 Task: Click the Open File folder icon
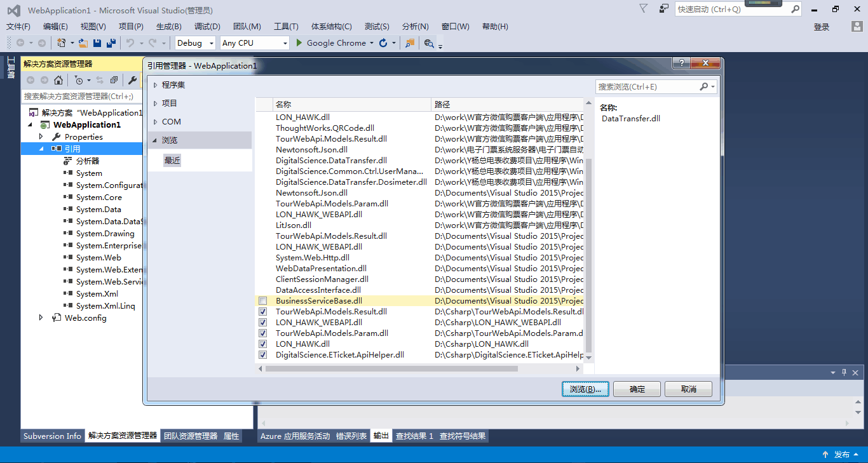tap(83, 43)
